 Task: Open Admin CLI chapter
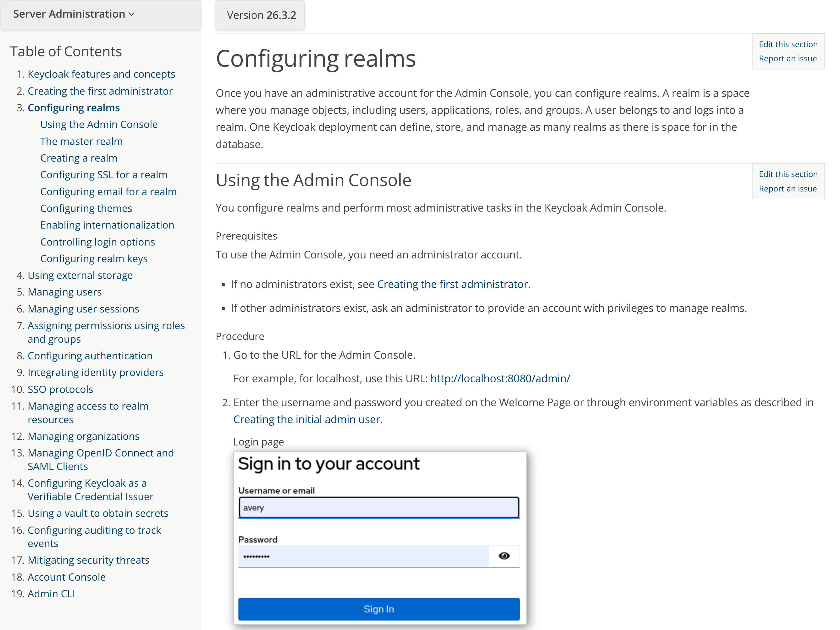[x=51, y=594]
